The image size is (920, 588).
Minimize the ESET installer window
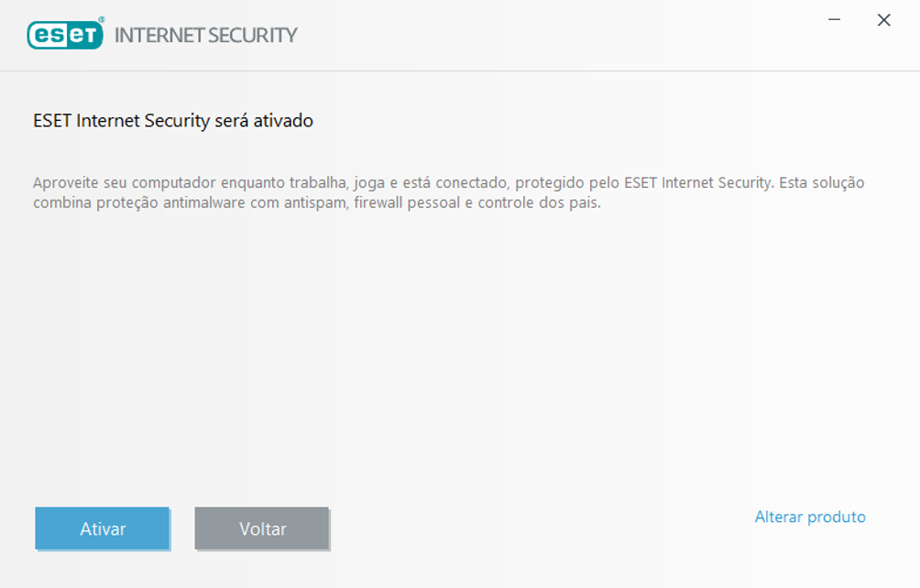[x=836, y=20]
